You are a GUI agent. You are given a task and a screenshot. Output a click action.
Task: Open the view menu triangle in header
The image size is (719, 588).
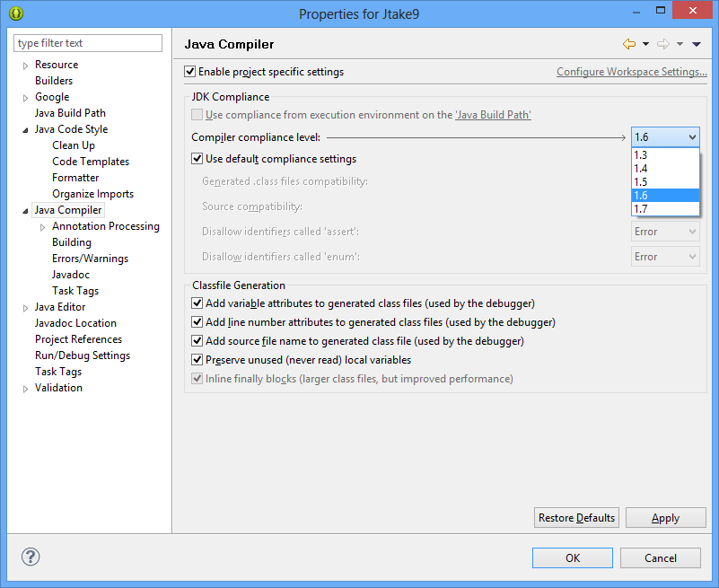[697, 44]
